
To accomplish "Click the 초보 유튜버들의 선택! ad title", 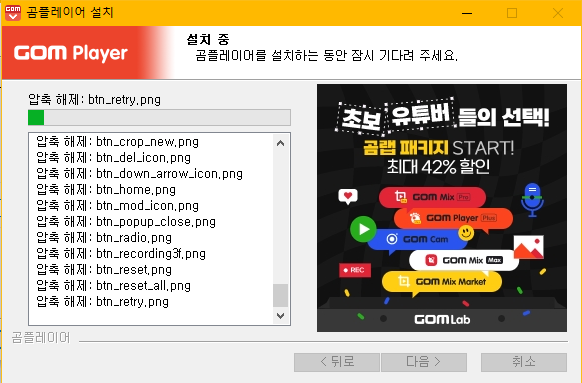I will (442, 117).
